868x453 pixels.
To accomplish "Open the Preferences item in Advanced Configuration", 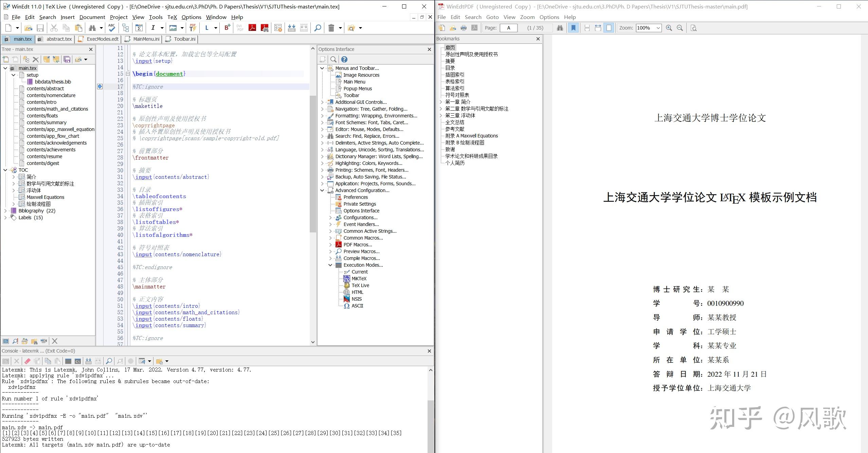I will click(356, 197).
